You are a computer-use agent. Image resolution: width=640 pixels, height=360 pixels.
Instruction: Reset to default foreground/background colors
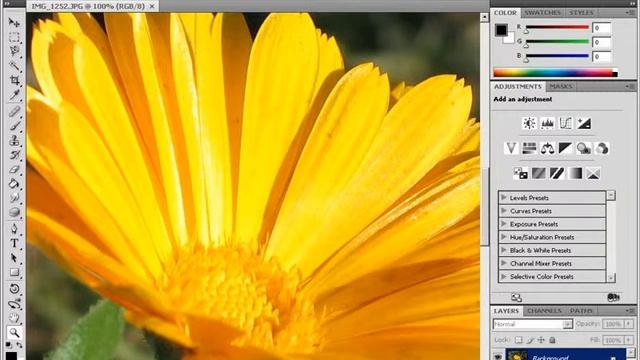click(x=9, y=345)
